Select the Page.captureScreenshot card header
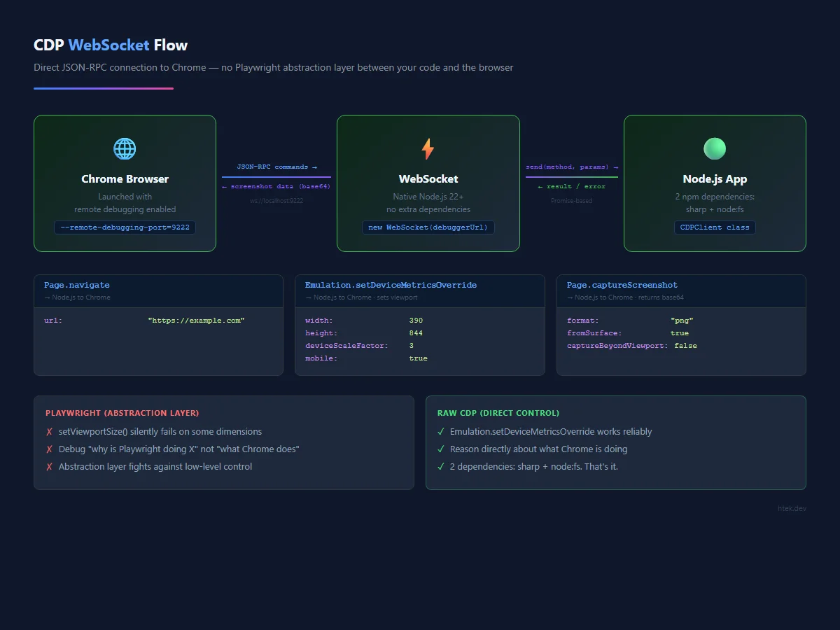This screenshot has width=840, height=630. [x=681, y=291]
